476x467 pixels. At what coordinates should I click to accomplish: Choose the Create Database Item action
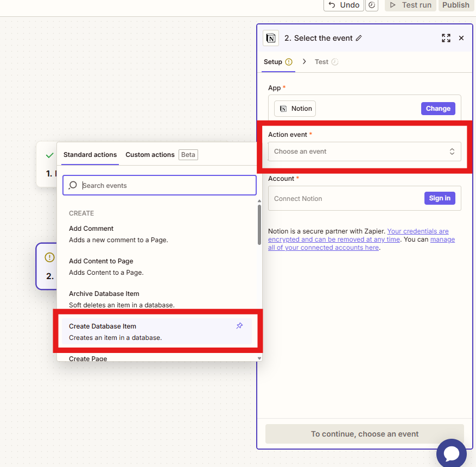157,332
